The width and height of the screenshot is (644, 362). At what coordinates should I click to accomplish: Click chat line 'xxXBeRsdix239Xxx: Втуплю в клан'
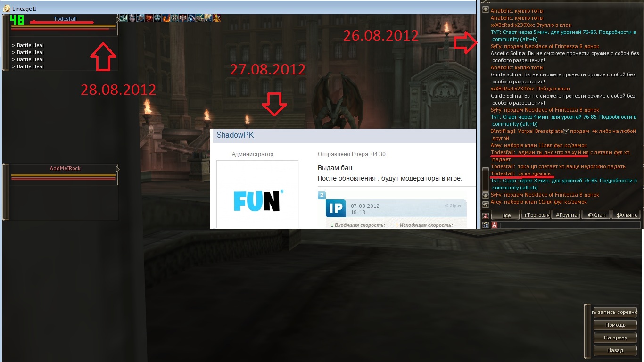(531, 25)
